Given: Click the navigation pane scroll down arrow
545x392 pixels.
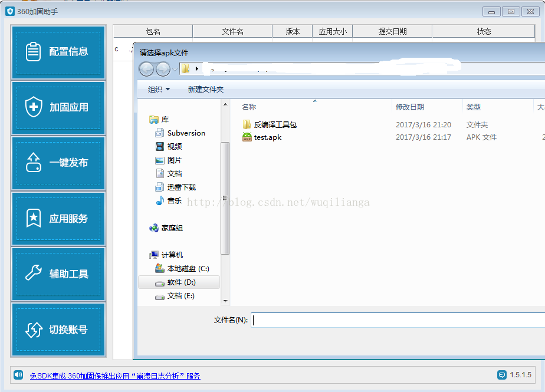Looking at the screenshot, I should click(x=225, y=301).
